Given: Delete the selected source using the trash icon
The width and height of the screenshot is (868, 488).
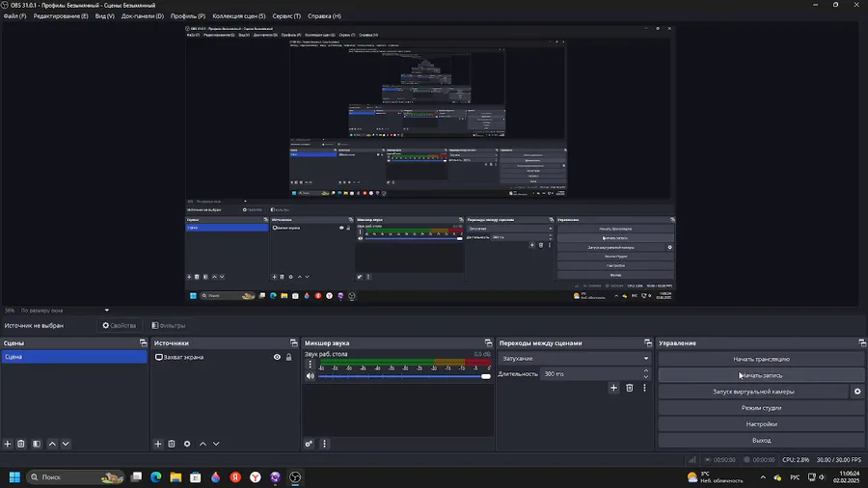Looking at the screenshot, I should [172, 444].
